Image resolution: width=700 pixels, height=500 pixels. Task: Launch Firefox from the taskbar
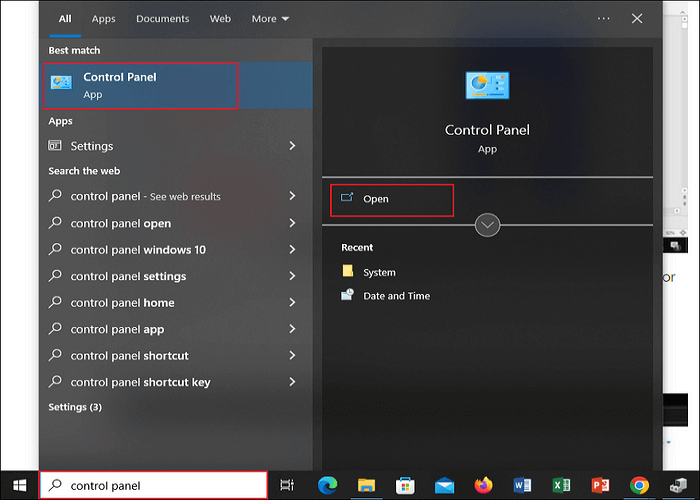pyautogui.click(x=483, y=485)
